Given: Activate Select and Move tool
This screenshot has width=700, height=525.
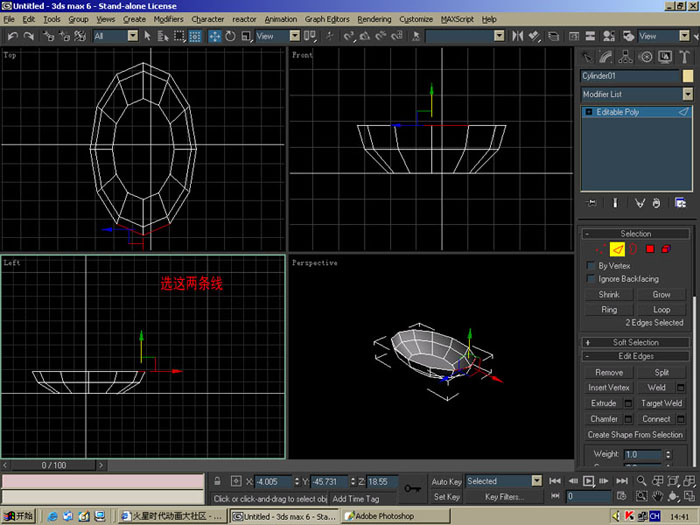Looking at the screenshot, I should pos(215,36).
